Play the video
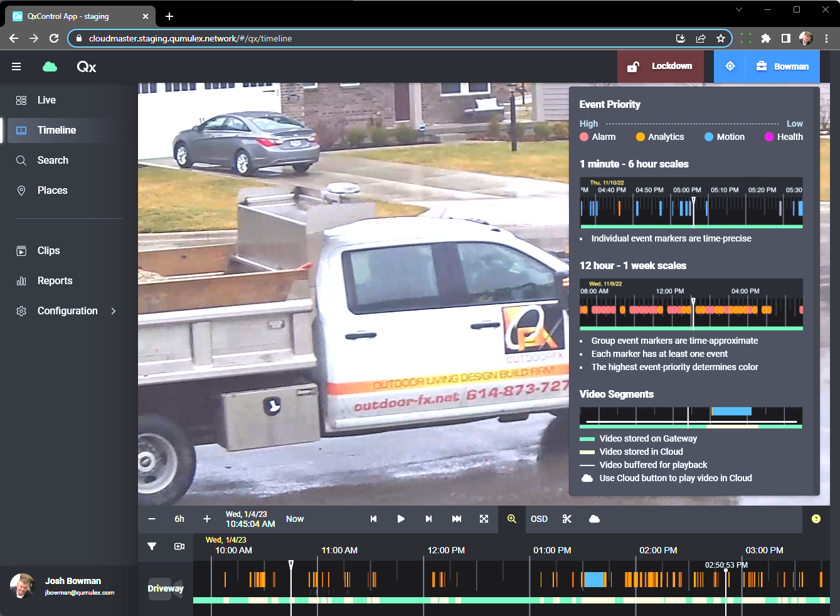Viewport: 840px width, 616px height. click(401, 519)
